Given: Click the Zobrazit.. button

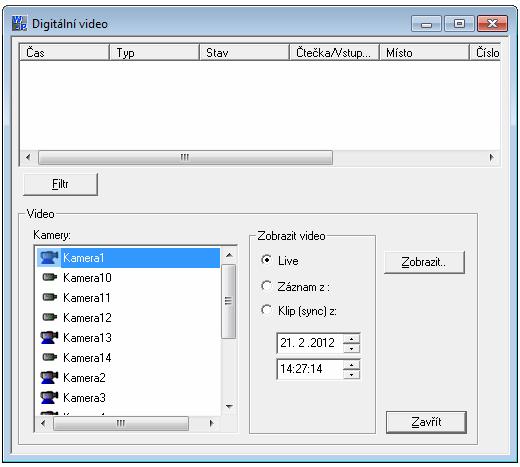Looking at the screenshot, I should click(424, 262).
